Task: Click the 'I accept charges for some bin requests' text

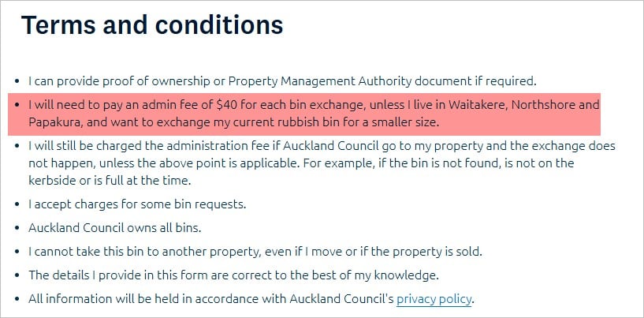Action: click(x=137, y=204)
